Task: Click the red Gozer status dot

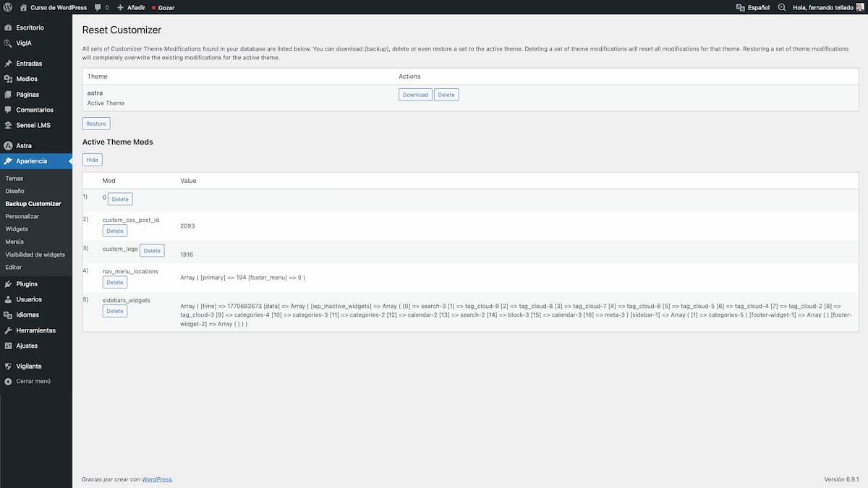Action: pyautogui.click(x=153, y=8)
